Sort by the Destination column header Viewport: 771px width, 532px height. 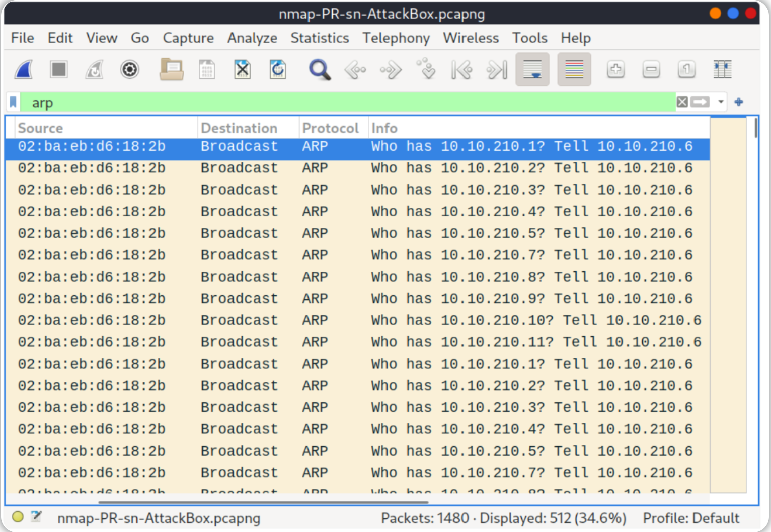[x=249, y=128]
